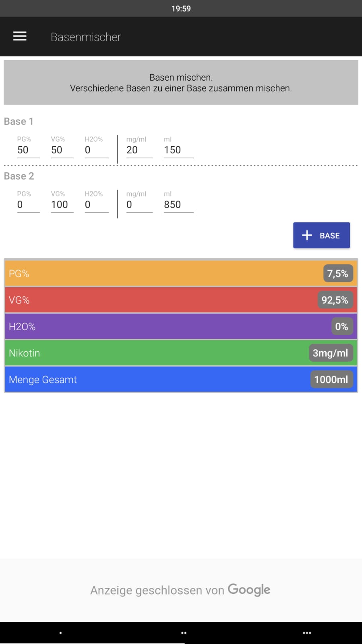Open the hamburger navigation menu
The image size is (362, 644).
point(20,37)
